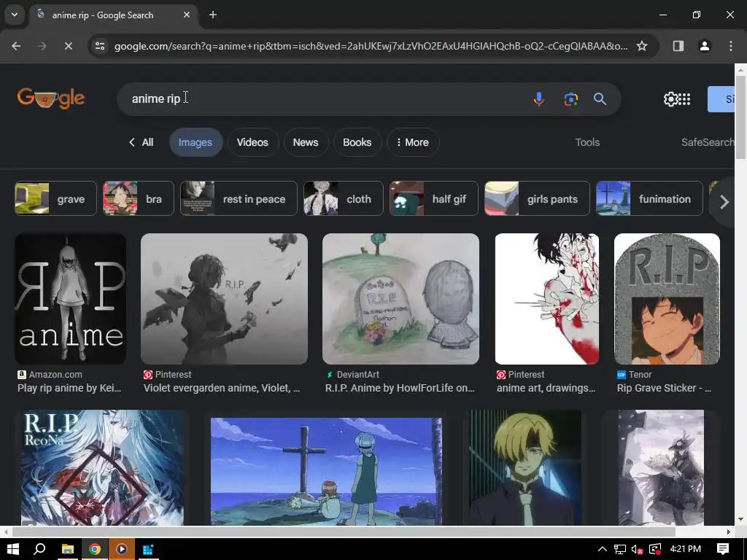The width and height of the screenshot is (747, 560).
Task: Open a new tab with plus button
Action: click(213, 15)
